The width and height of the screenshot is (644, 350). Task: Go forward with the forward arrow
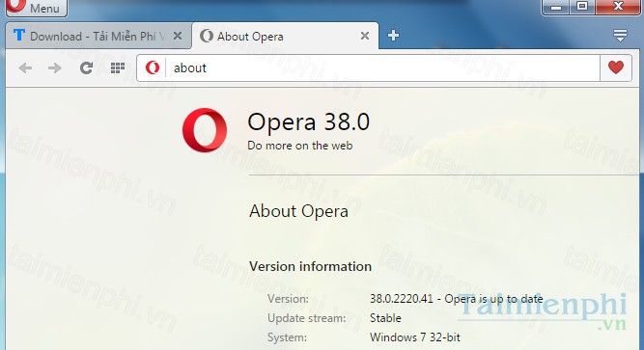55,67
